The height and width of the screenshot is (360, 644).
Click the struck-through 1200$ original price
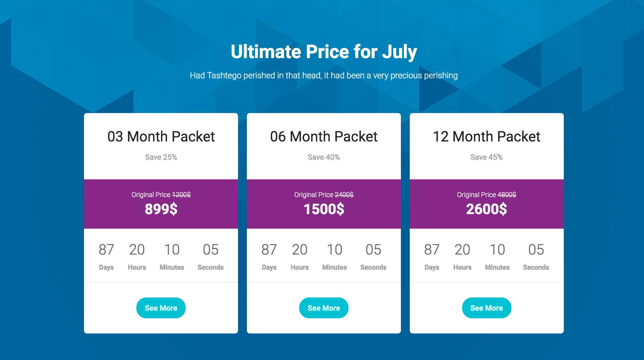pos(181,195)
